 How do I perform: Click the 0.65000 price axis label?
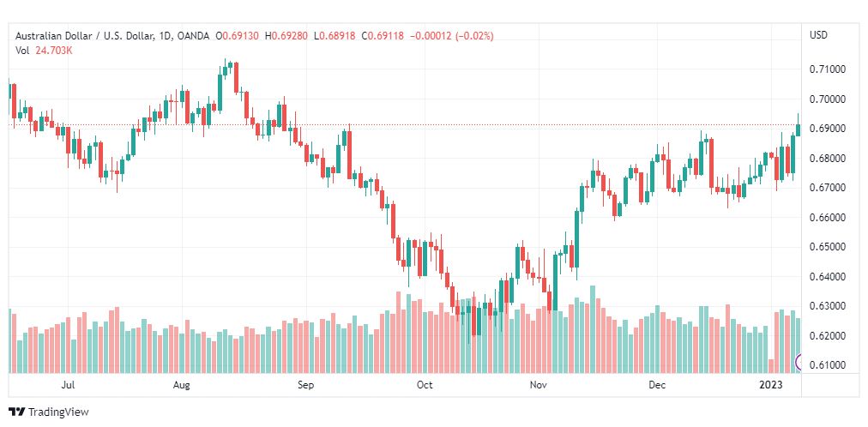[x=829, y=247]
